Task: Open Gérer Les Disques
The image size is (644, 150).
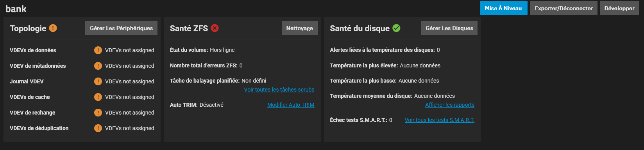Action: (x=449, y=28)
